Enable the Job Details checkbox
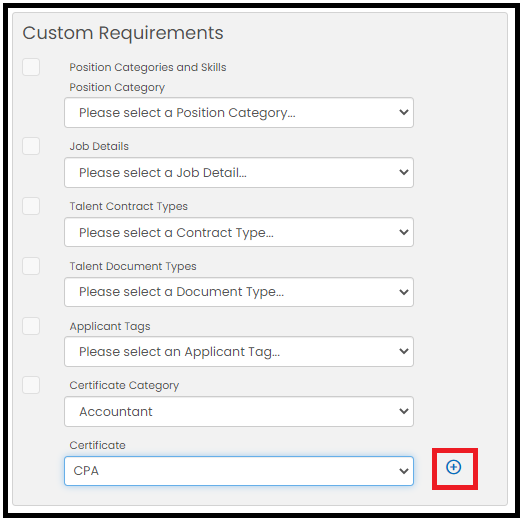Image resolution: width=523 pixels, height=522 pixels. tap(31, 146)
